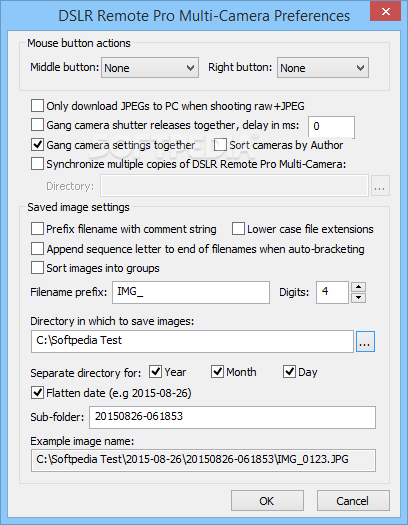Confirm preferences with OK

[x=267, y=501]
